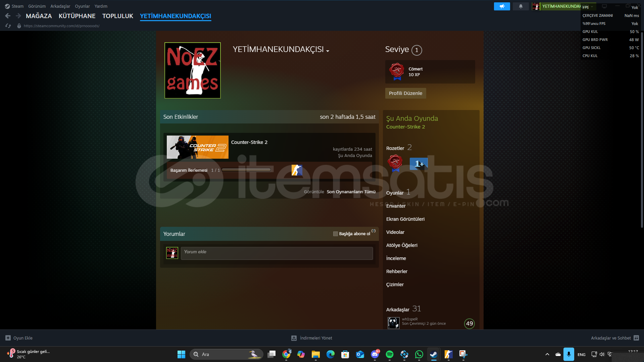This screenshot has height=362, width=644.
Task: Click the Windows taskbar search box
Action: tap(226, 354)
